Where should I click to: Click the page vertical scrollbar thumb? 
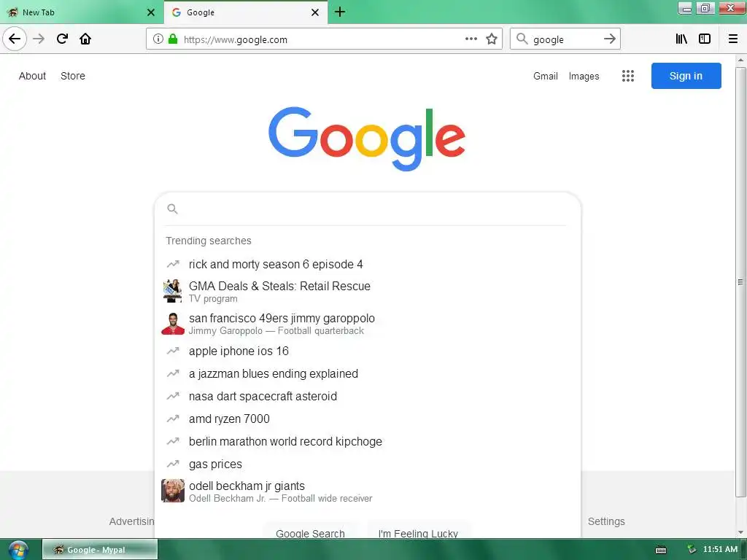(740, 282)
